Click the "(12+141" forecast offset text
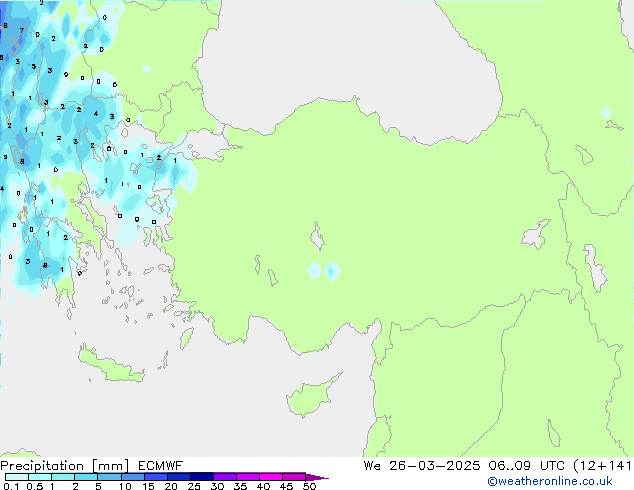The height and width of the screenshot is (490, 634). [602, 466]
